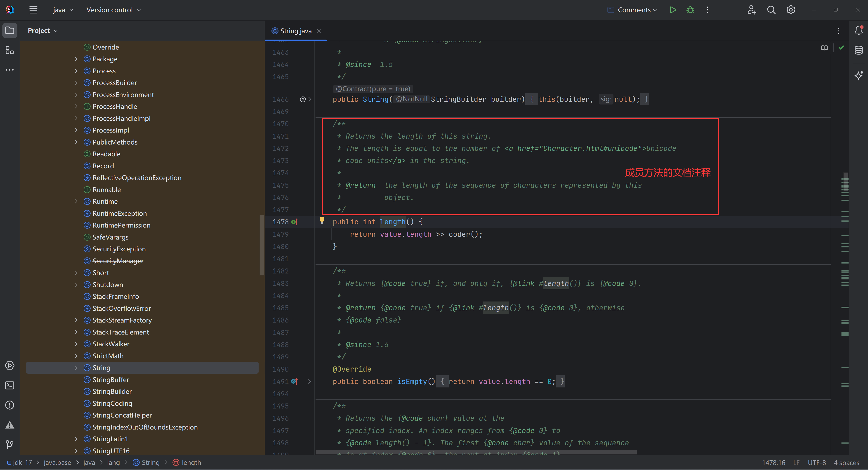Screen dimensions: 868x470
Task: Click the light bulb intention icon
Action: 322,221
